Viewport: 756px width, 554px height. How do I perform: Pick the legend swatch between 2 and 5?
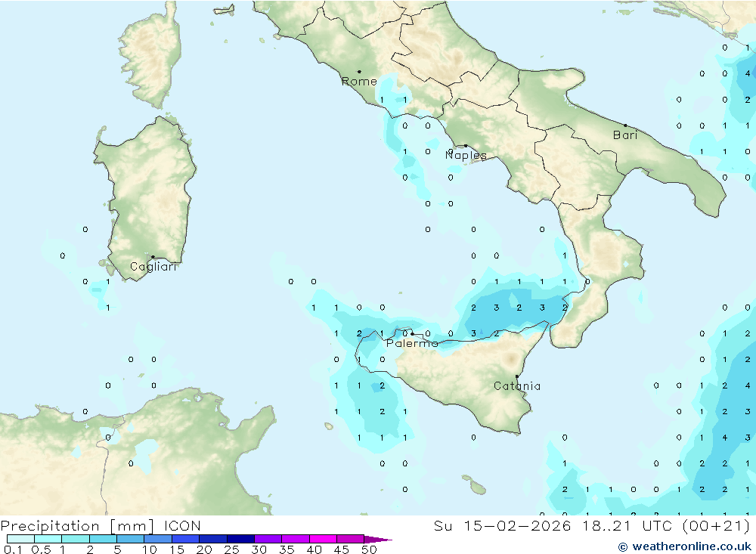click(103, 539)
